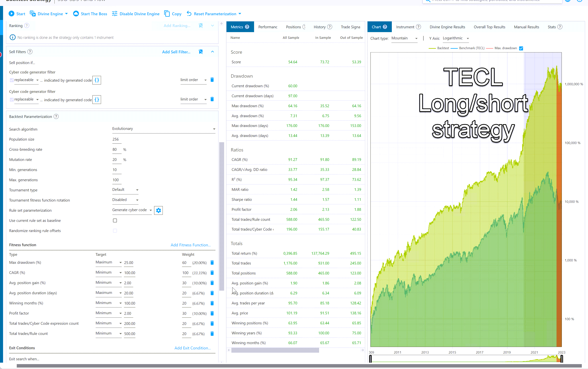Open the Divine Engine toolbar button
The height and width of the screenshot is (369, 588).
tap(49, 14)
